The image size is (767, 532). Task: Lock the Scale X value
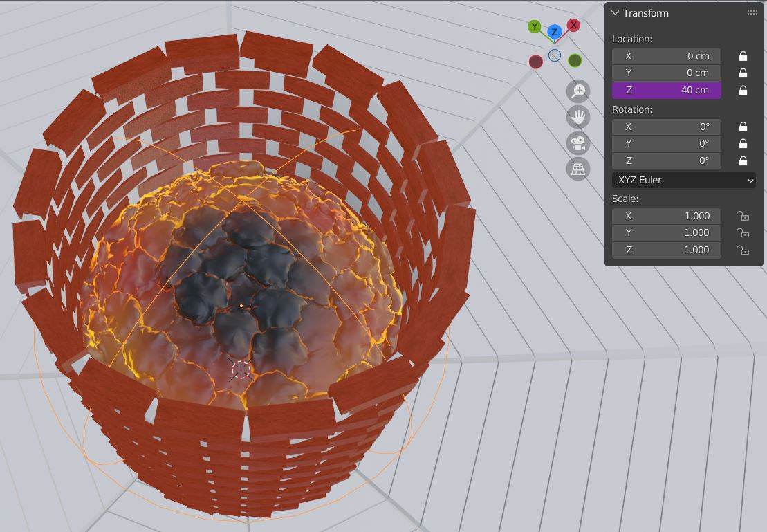coord(743,216)
